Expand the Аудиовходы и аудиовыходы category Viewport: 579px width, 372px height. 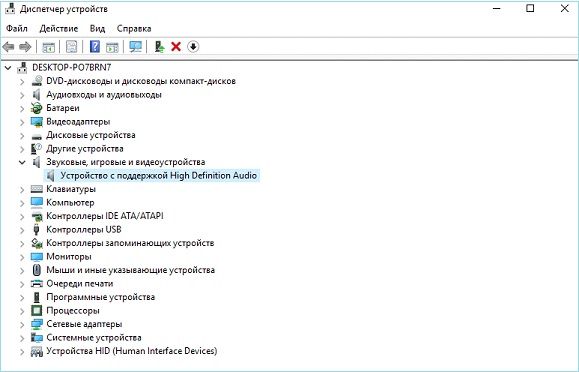(x=22, y=95)
